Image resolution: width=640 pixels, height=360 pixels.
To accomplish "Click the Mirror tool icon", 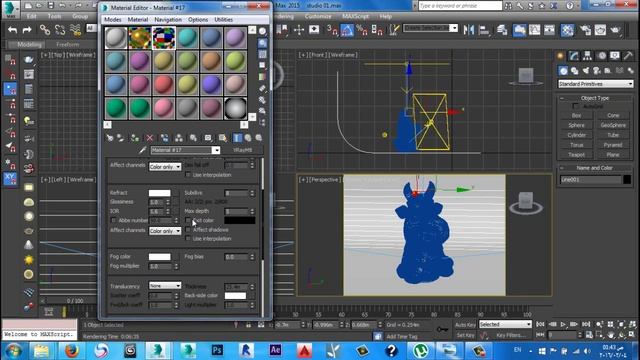I will [x=469, y=30].
